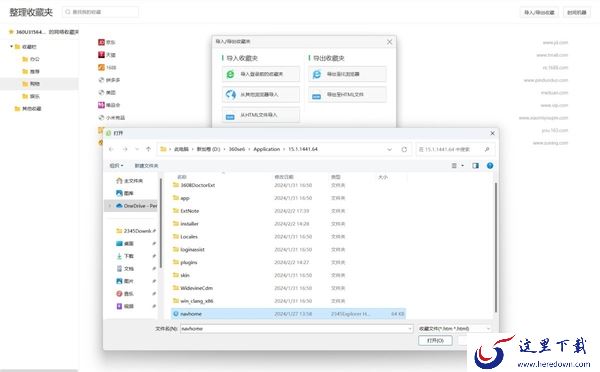The height and width of the screenshot is (372, 600).
Task: Open the help icon in the Open dialog
Action: (x=490, y=166)
